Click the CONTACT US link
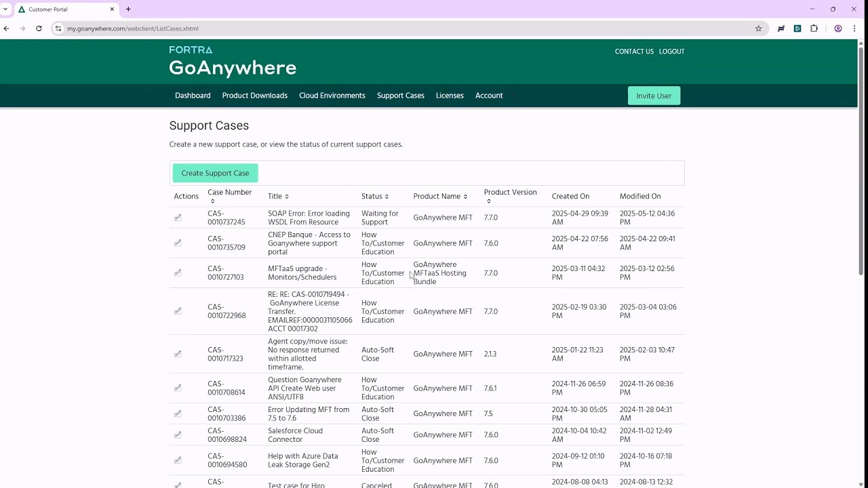The height and width of the screenshot is (488, 868). [x=634, y=52]
